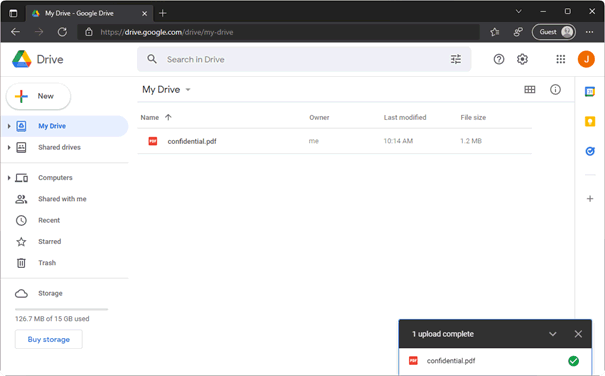Screen dimensions: 605x376
Task: Switch to grid layout view
Action: pyautogui.click(x=529, y=90)
